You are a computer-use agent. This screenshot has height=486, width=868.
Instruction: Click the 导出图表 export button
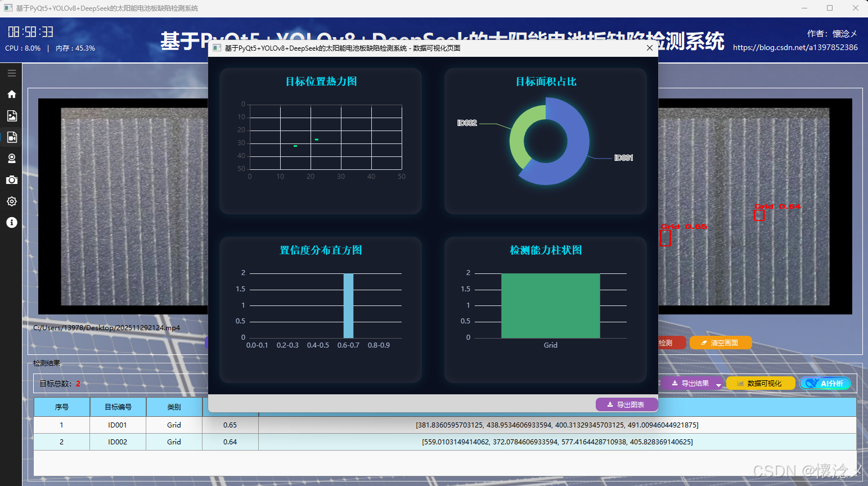pyautogui.click(x=627, y=404)
